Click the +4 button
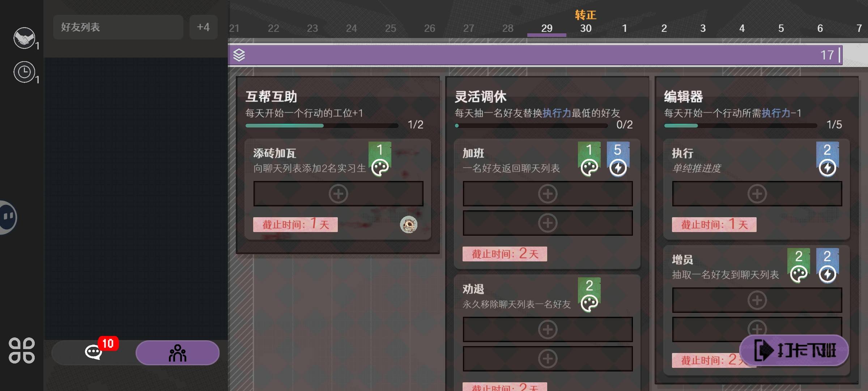The height and width of the screenshot is (391, 868). point(203,27)
